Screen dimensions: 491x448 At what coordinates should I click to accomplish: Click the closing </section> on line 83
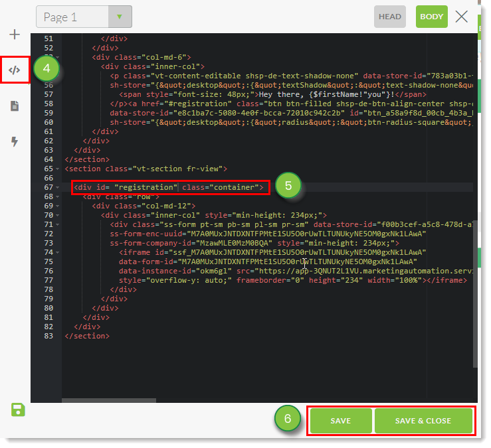coord(87,336)
